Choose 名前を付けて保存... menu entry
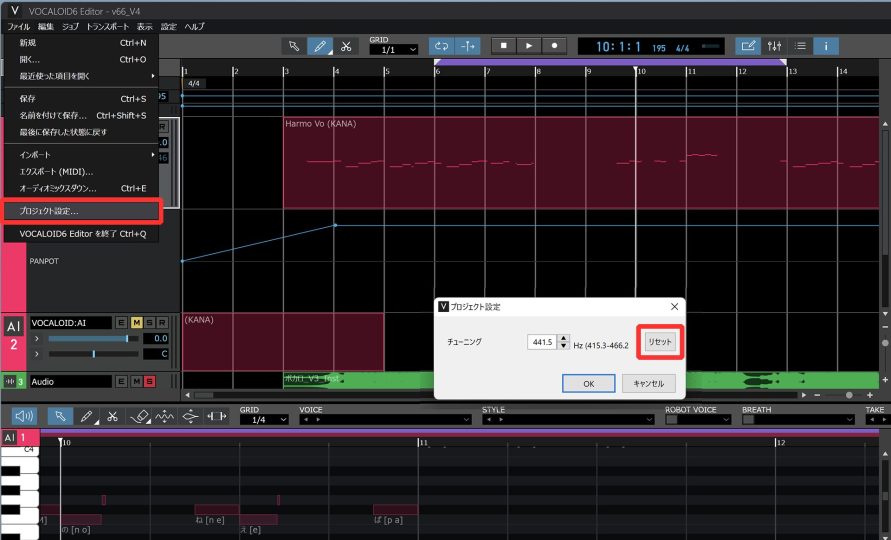This screenshot has height=540, width=891. click(x=81, y=115)
